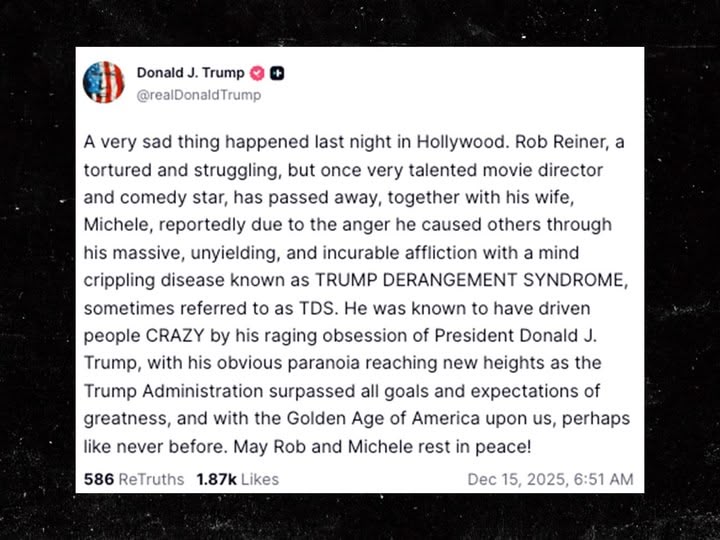This screenshot has height=540, width=720.
Task: Open the Donald J. Trump display name
Action: [190, 74]
